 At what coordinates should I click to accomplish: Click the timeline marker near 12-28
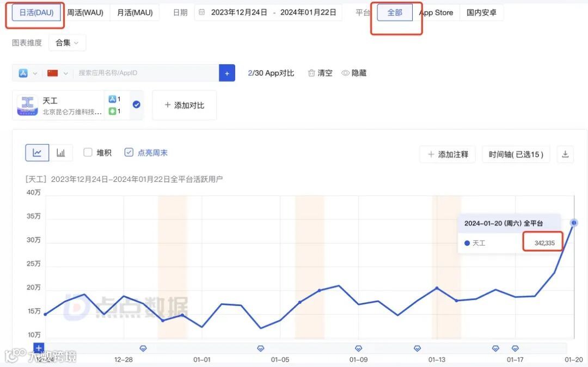tap(143, 348)
